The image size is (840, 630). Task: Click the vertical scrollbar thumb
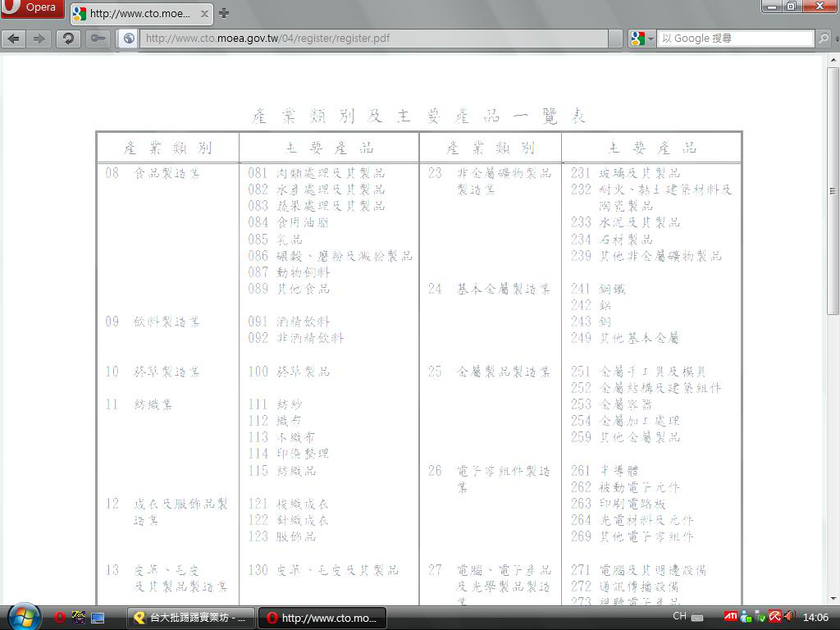(x=833, y=190)
